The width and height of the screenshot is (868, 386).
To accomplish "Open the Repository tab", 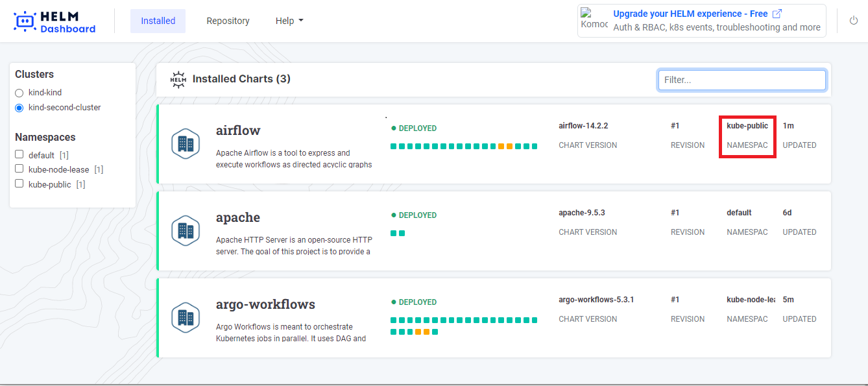I will coord(228,21).
